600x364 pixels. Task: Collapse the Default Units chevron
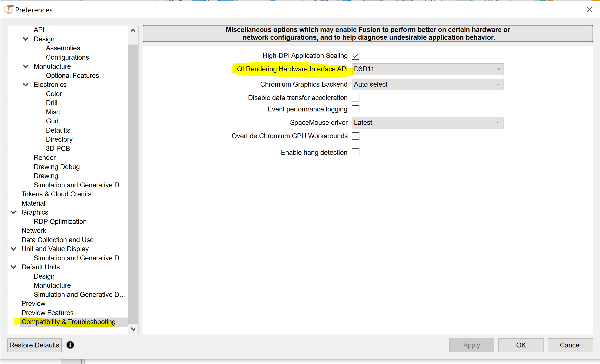[x=14, y=267]
